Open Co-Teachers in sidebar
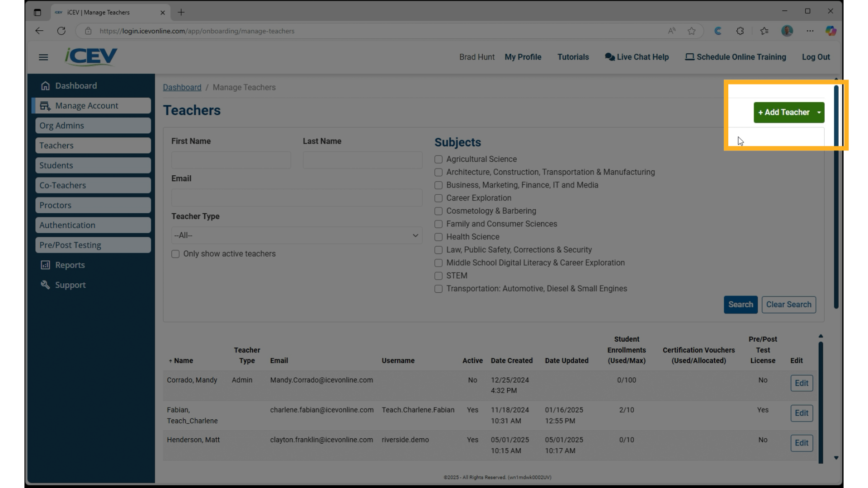 [93, 185]
